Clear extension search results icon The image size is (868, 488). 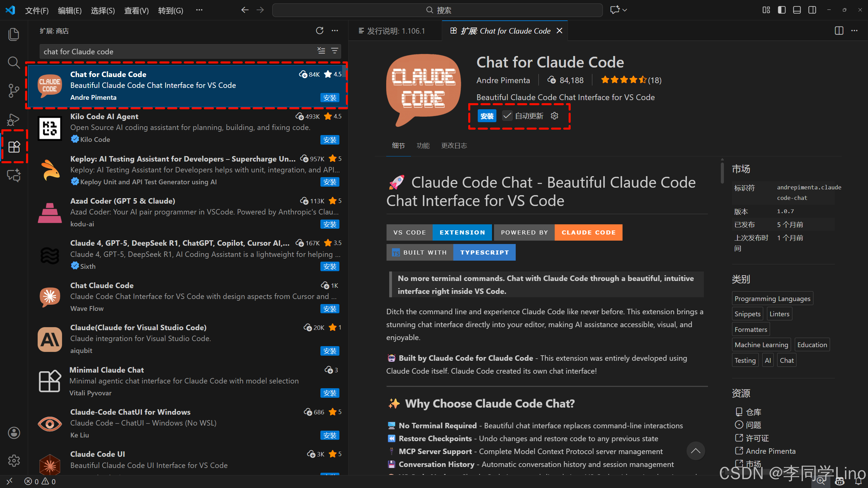(321, 51)
